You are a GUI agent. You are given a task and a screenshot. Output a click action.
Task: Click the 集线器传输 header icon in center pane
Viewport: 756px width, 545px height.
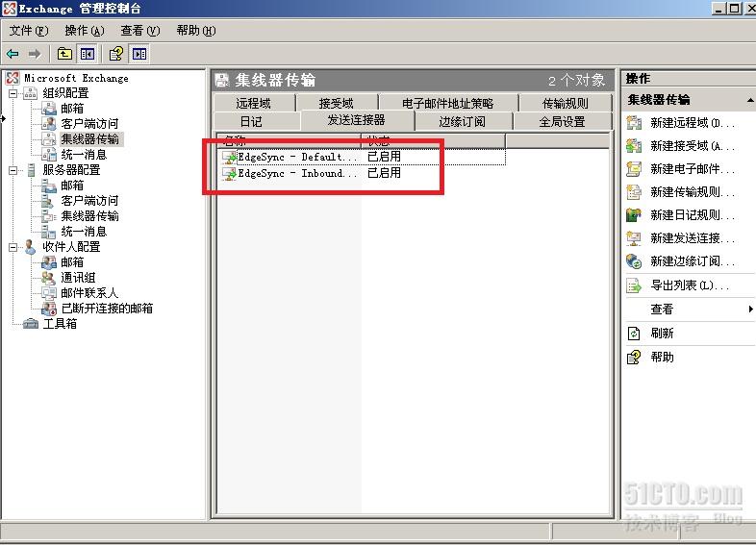coord(222,80)
